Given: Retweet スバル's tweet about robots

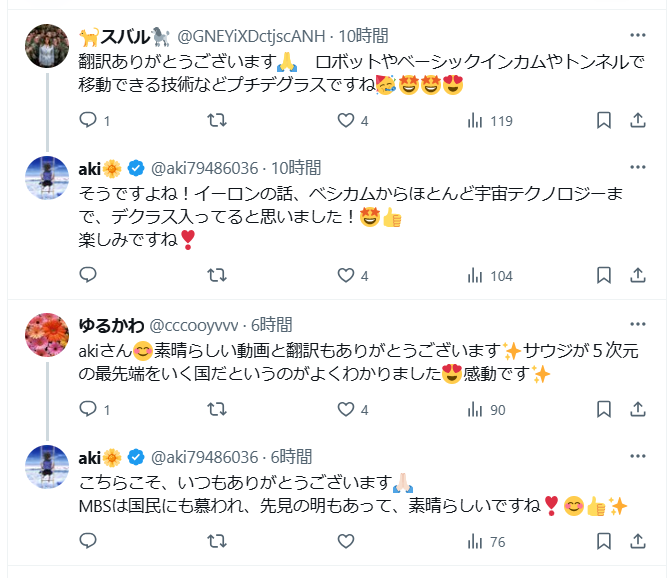Looking at the screenshot, I should [215, 120].
